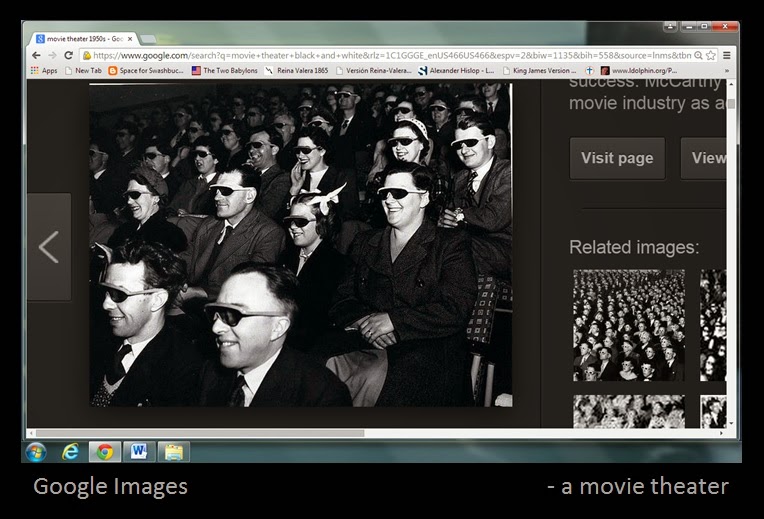Open Windows Explorer folder on taskbar
Viewport: 764px width, 519px height.
[x=173, y=452]
